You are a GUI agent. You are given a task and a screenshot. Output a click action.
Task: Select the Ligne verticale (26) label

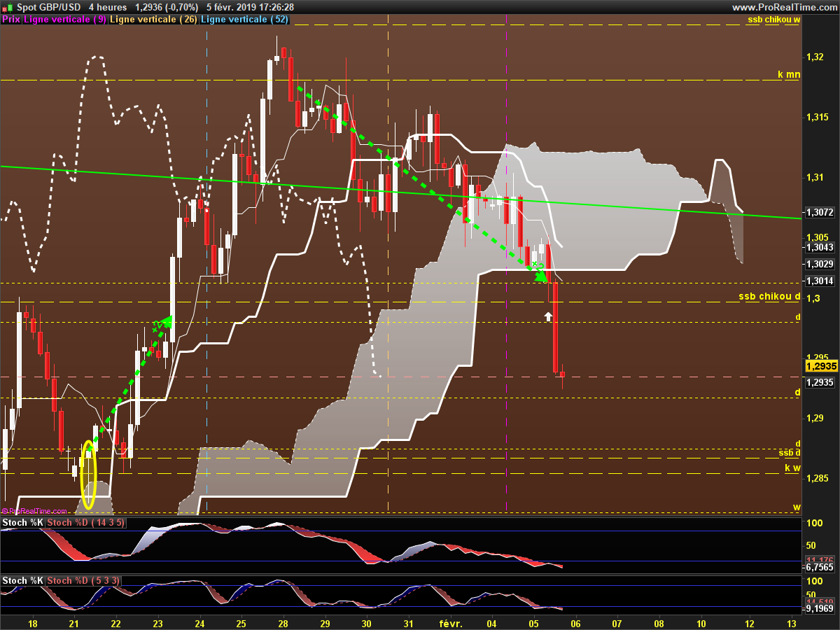154,20
